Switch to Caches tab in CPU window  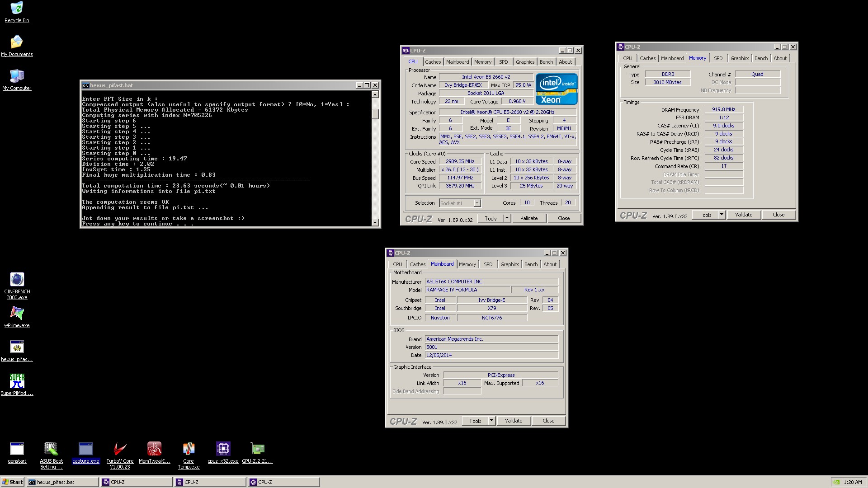click(433, 62)
